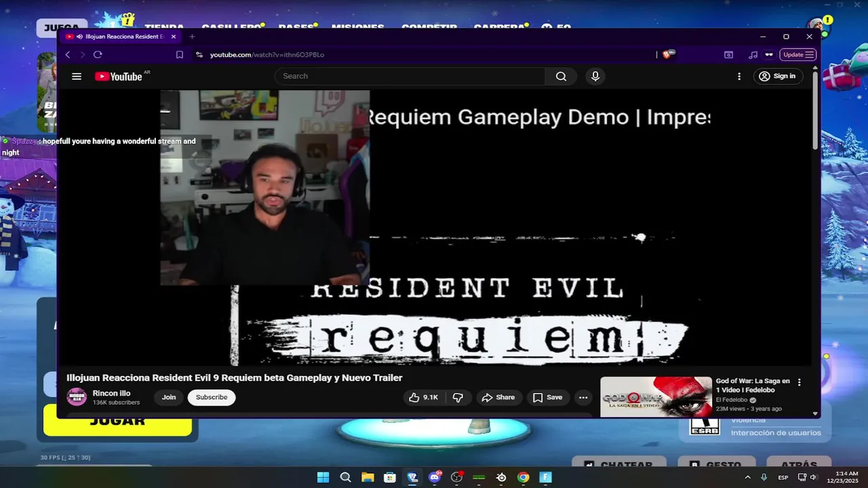Focus the YouTube Search field
868x488 pixels.
click(410, 76)
